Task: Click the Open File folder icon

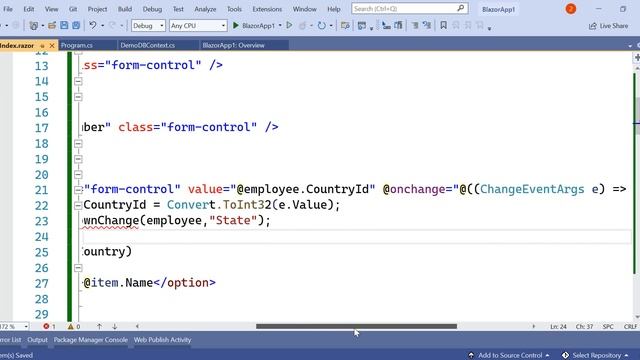Action: tap(52, 25)
